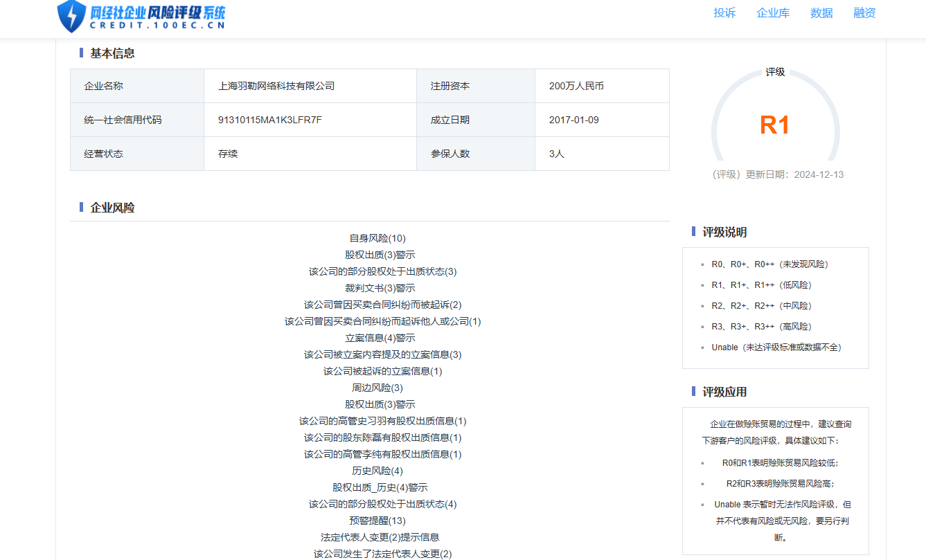The height and width of the screenshot is (560, 926).
Task: Open 裁判文书(3)警示 risk entry
Action: pos(380,288)
